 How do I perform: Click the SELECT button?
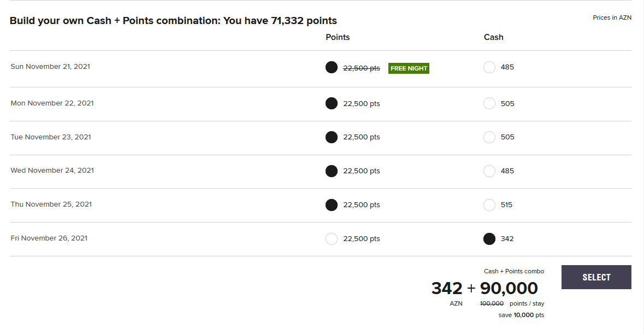click(x=596, y=277)
